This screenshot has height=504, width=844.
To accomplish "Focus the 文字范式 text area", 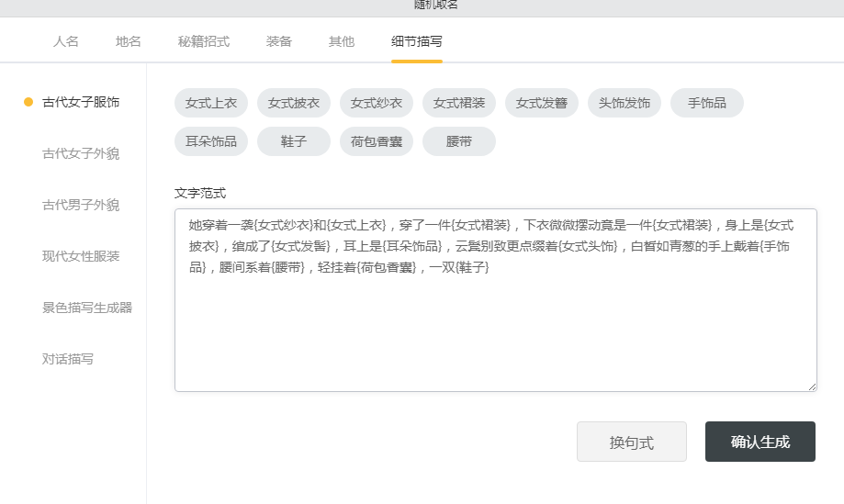I will point(496,300).
